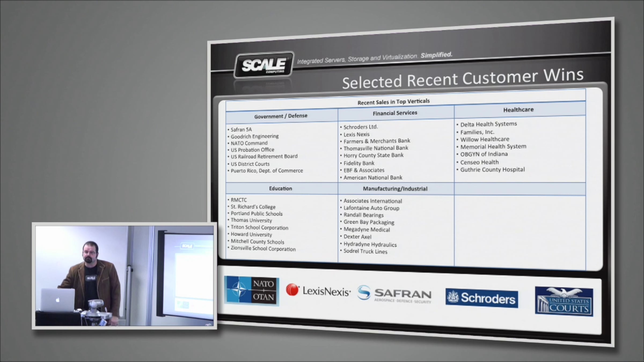This screenshot has height=362, width=644.
Task: Click the Schroders logo
Action: (482, 298)
